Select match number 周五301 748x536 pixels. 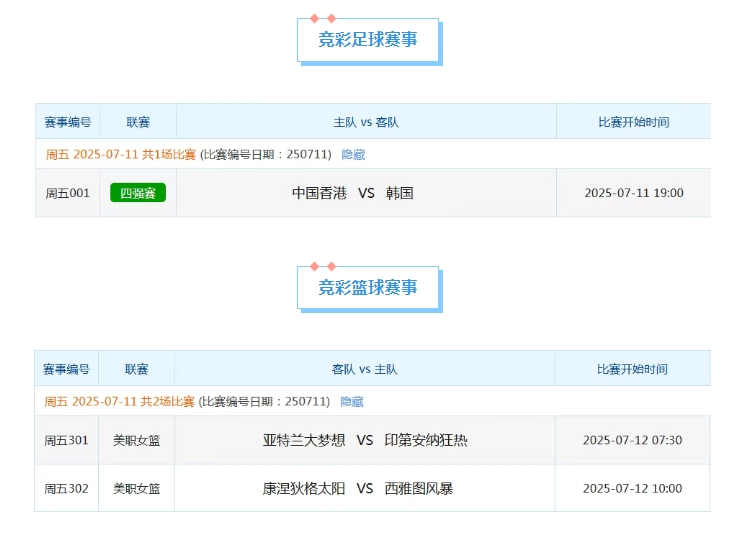click(x=66, y=440)
